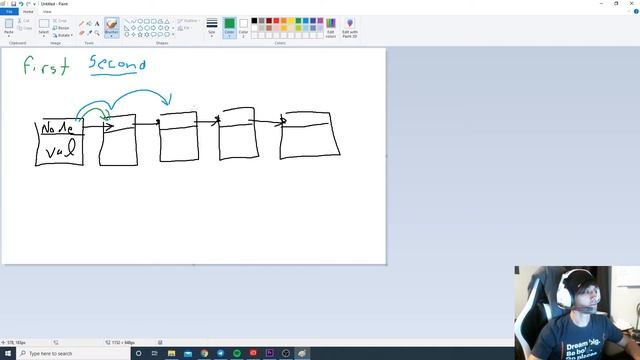Screen dimensions: 640x360
Task: Click the Windows Start button
Action: (8, 353)
